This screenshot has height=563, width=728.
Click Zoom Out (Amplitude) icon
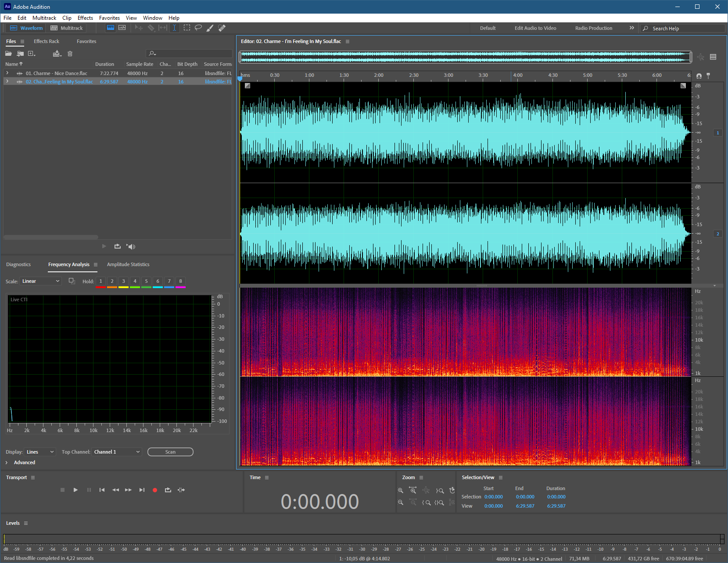(401, 502)
